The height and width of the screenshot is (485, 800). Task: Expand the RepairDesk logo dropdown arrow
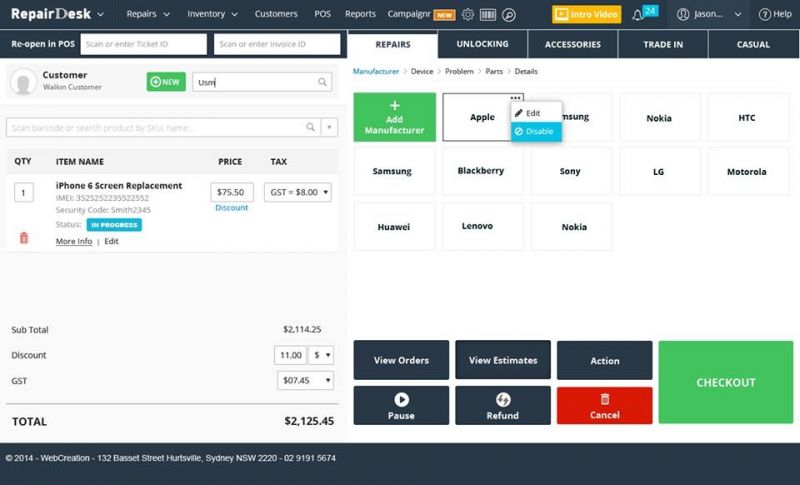pos(101,15)
